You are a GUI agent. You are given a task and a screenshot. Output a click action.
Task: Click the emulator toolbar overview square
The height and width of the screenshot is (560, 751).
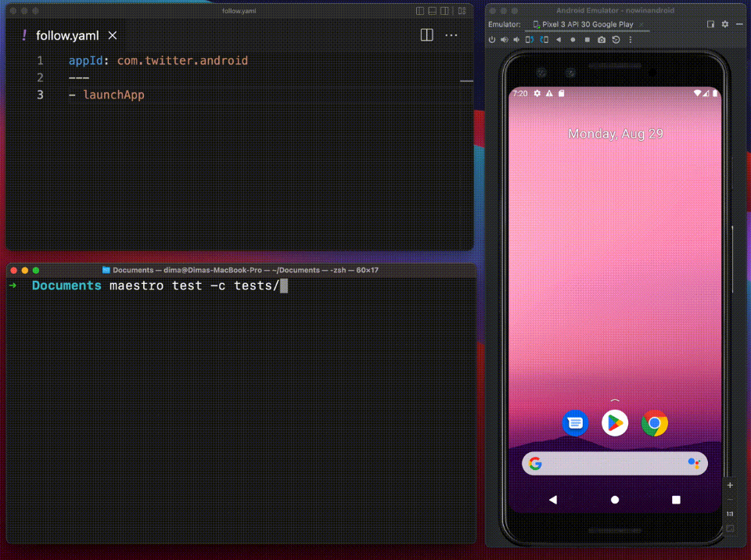point(588,40)
